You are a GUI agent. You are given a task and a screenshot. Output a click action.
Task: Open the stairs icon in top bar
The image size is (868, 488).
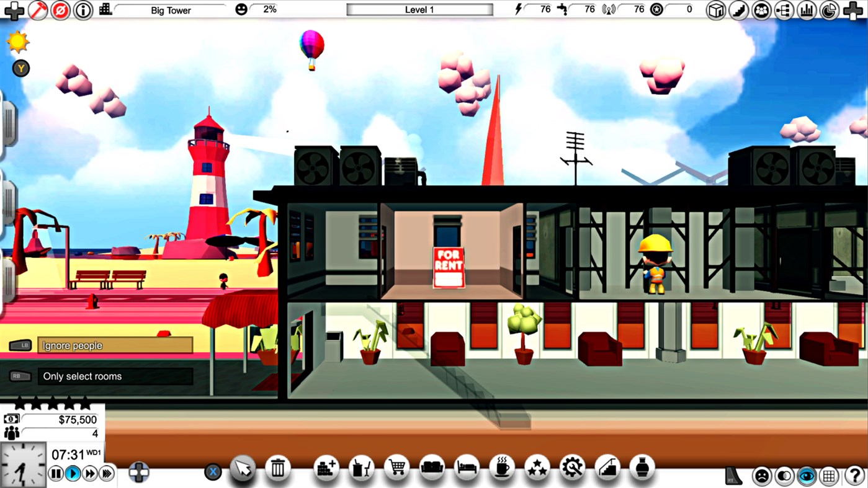(738, 11)
